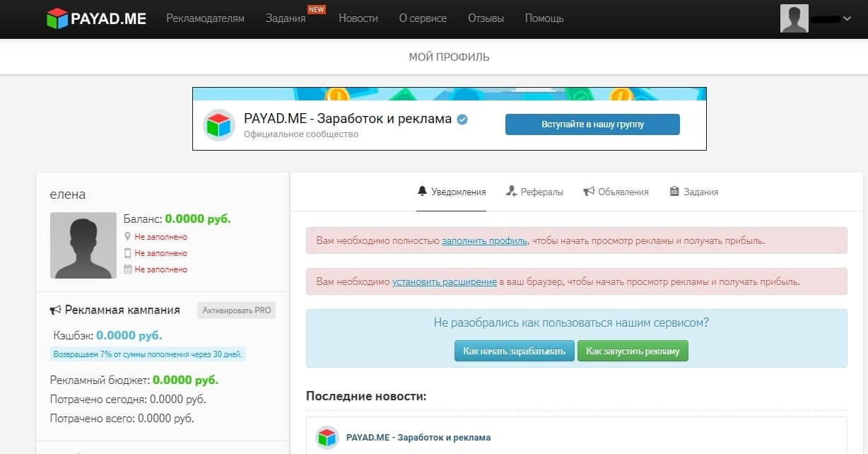Click the Официальное сообщество subtitle
The height and width of the screenshot is (454, 868).
click(x=301, y=134)
